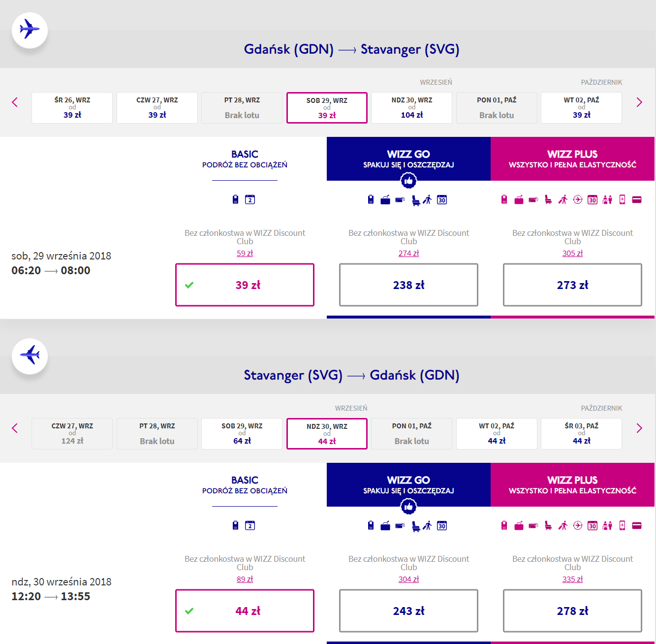The image size is (656, 644).
Task: Click the circled airplane icon under return WIZZ PLUS
Action: coord(578,525)
